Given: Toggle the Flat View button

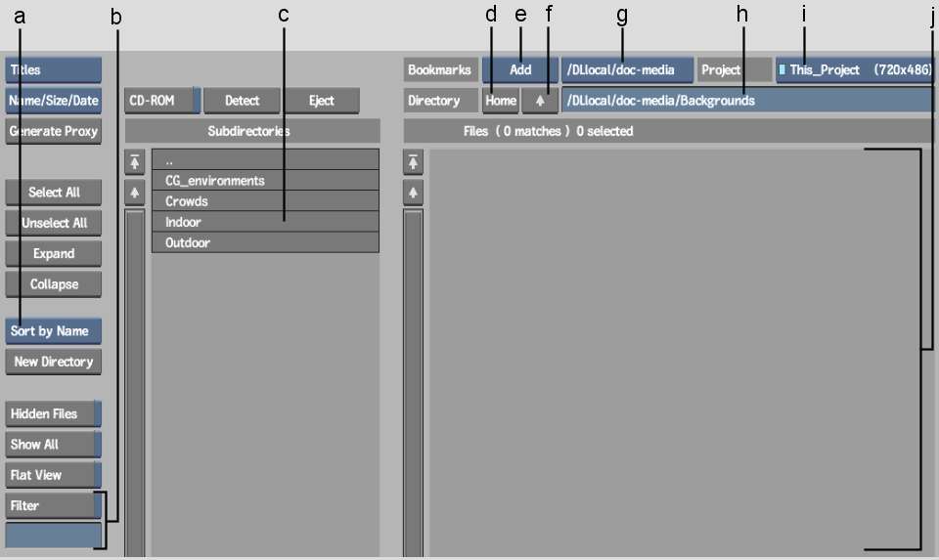Looking at the screenshot, I should [53, 475].
